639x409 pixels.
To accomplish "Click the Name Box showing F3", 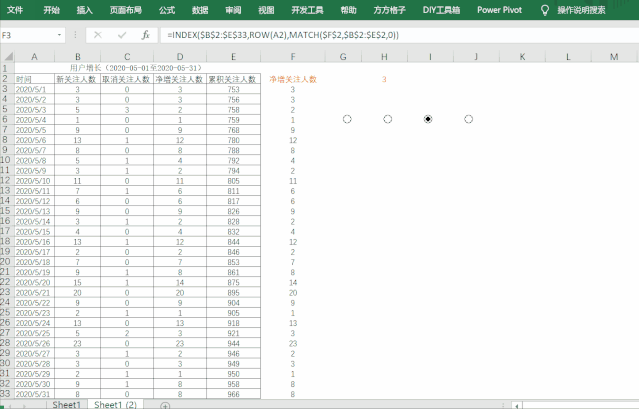I will (x=27, y=35).
